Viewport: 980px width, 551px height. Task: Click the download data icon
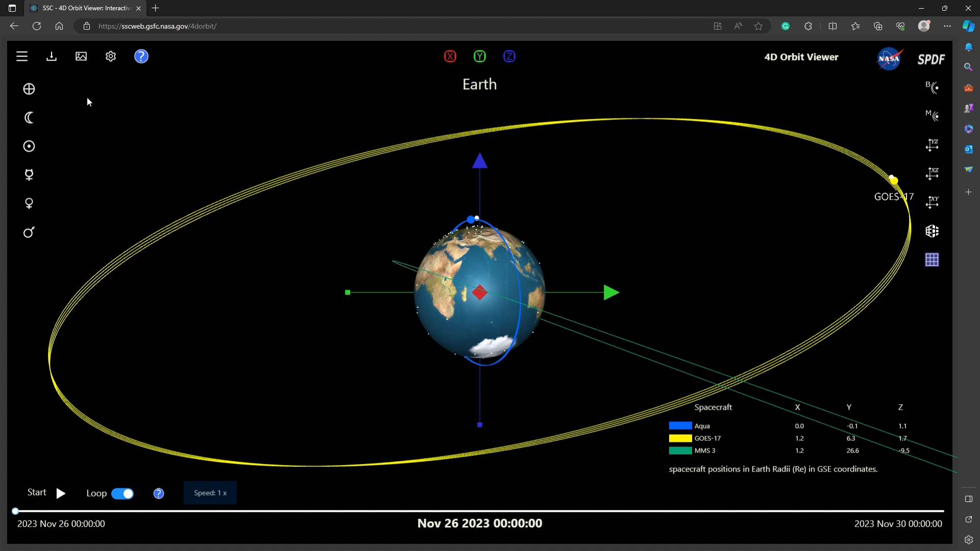[x=52, y=57]
